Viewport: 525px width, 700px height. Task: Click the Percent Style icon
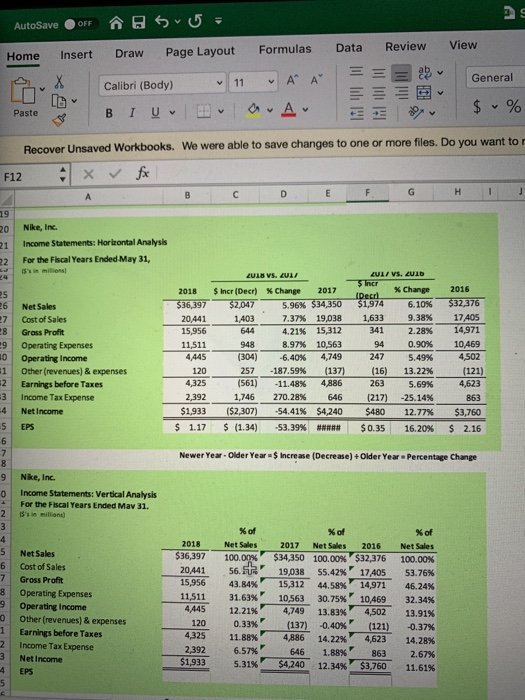coord(513,106)
